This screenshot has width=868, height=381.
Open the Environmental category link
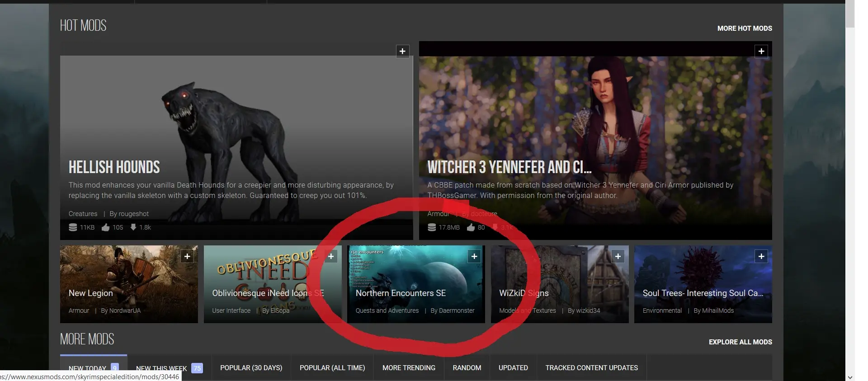point(662,310)
